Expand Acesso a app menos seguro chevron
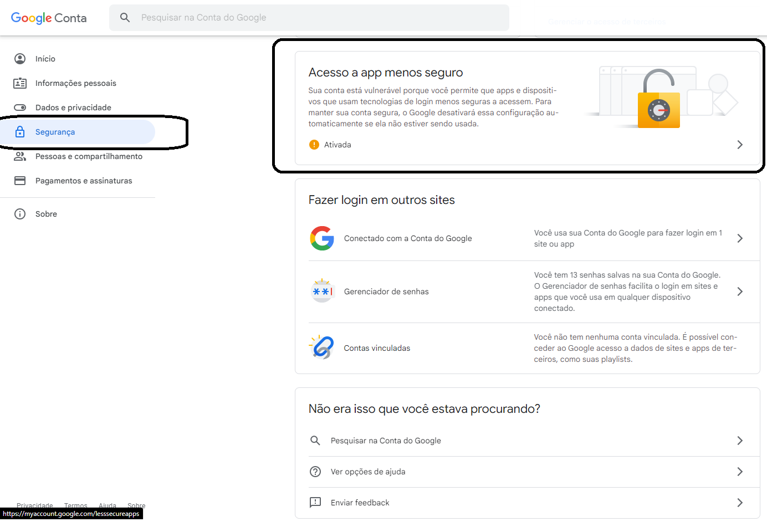Image resolution: width=767 pixels, height=532 pixels. pos(740,145)
